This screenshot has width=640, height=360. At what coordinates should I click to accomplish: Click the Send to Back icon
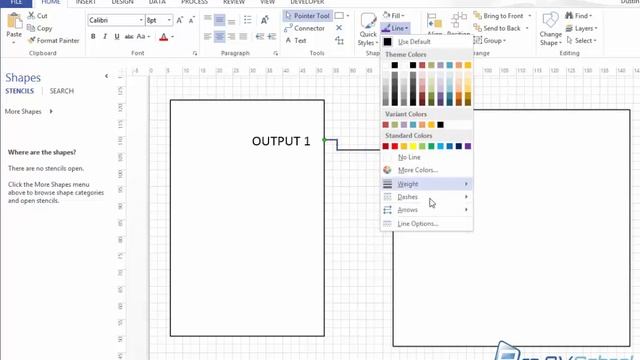[x=478, y=28]
